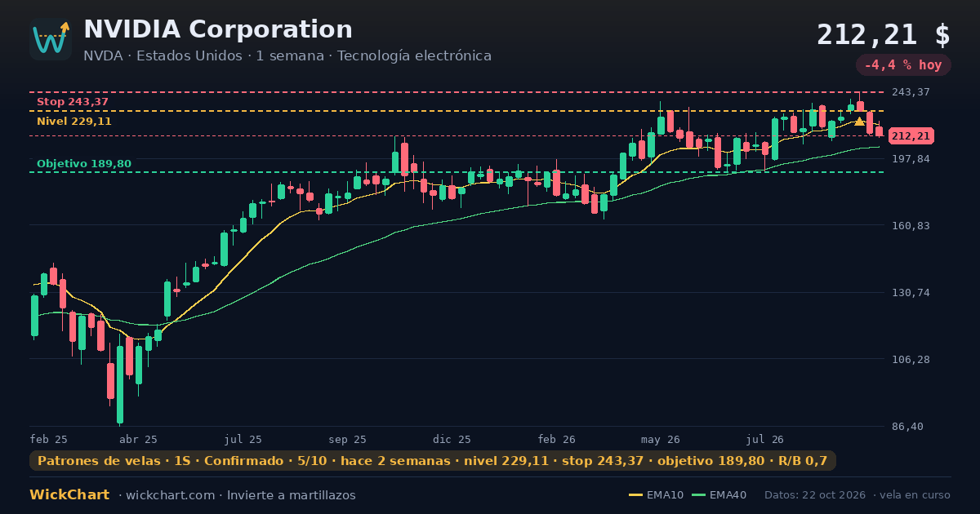980x514 pixels.
Task: Click the current price 212,21 $ header
Action: click(x=884, y=35)
